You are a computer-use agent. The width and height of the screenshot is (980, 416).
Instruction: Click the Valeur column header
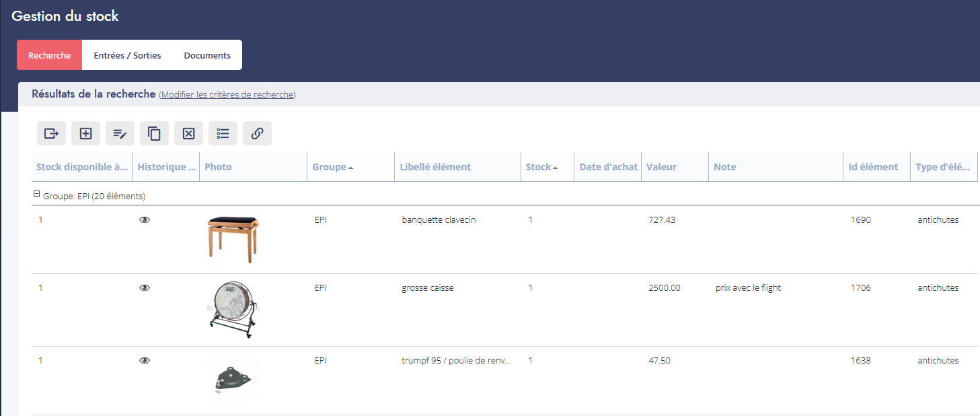coord(661,167)
